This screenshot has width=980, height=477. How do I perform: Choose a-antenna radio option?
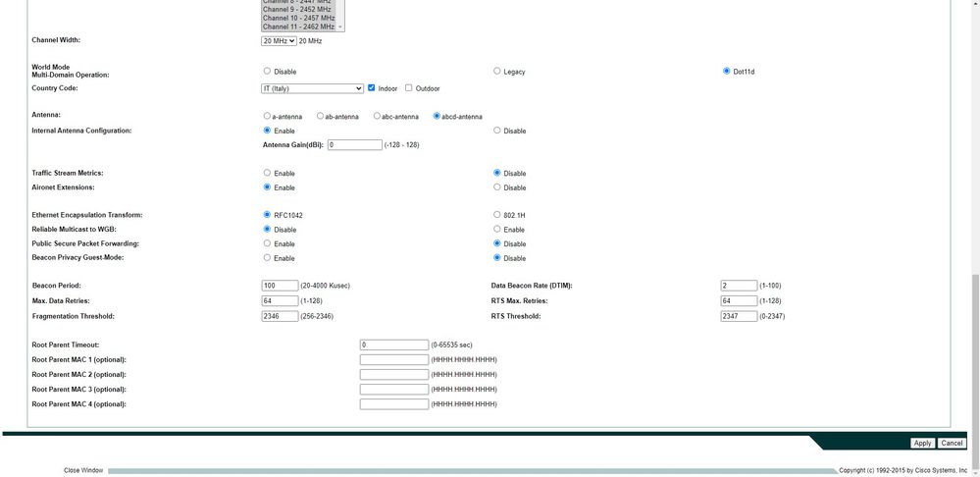tap(267, 116)
